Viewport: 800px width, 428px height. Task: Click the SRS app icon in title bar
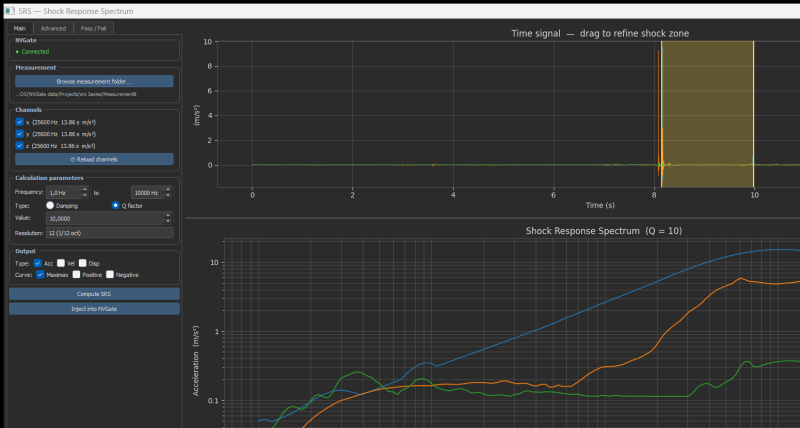pyautogui.click(x=10, y=11)
